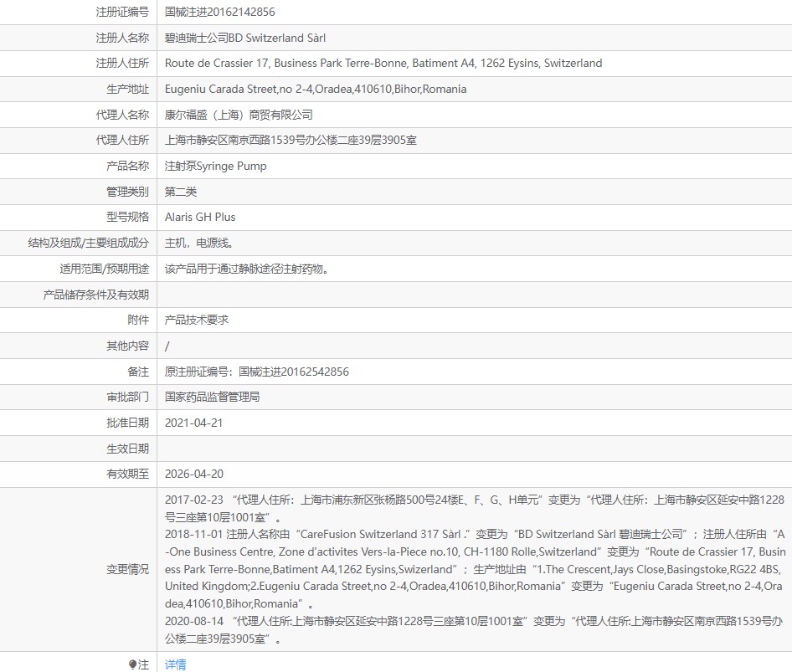Viewport: 792px width, 672px height.
Task: Click the model value Alaris GH Plus
Action: [x=200, y=217]
